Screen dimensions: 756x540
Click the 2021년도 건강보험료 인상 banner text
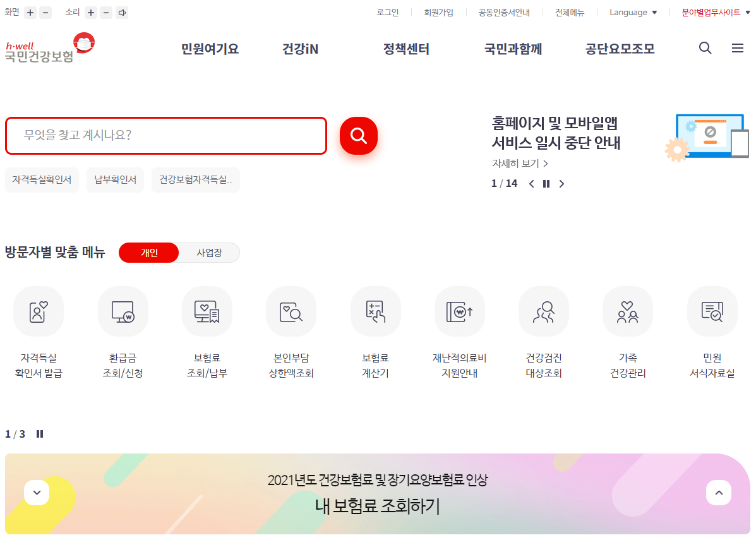(378, 480)
